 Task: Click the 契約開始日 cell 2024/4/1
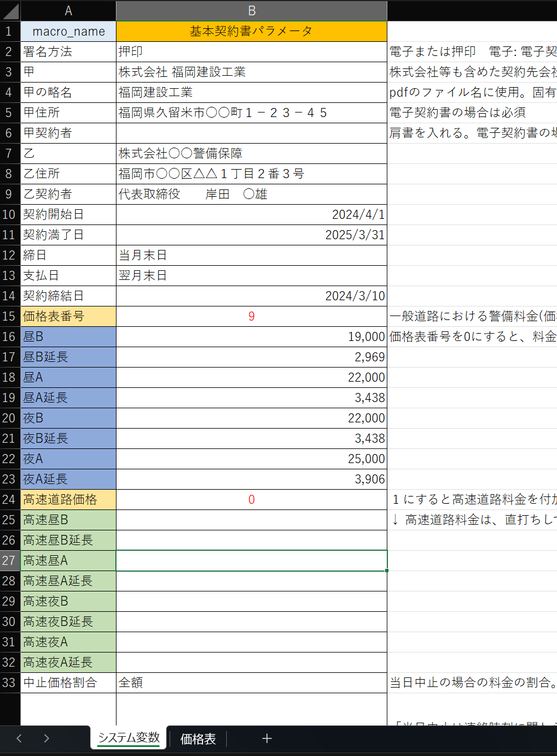[252, 214]
